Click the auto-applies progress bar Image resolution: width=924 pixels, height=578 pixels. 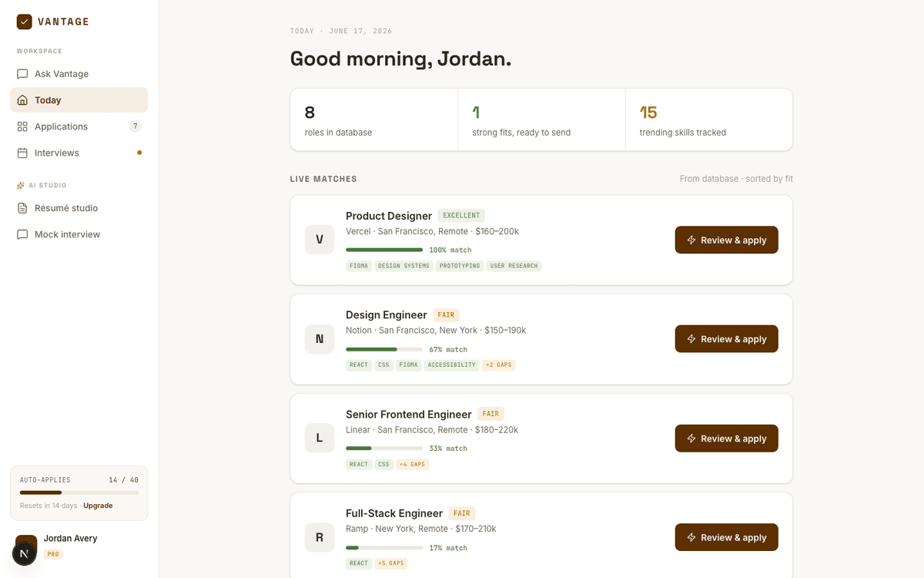tap(79, 492)
